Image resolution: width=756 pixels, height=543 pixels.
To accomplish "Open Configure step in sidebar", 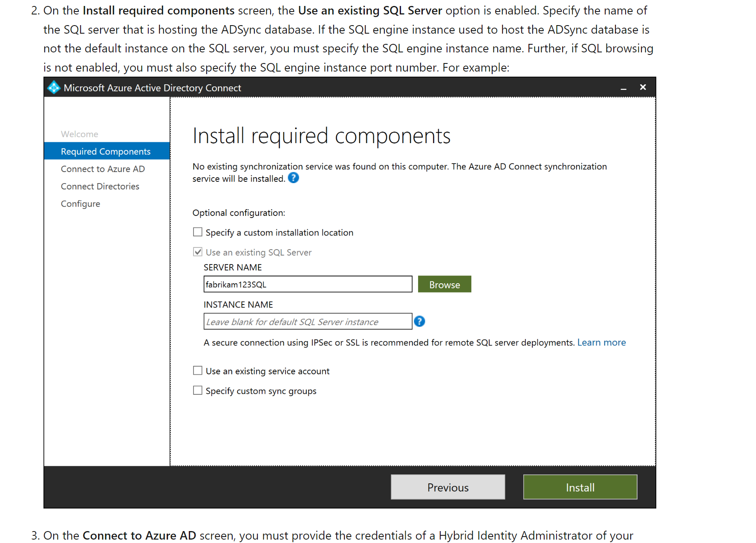I will coord(81,204).
